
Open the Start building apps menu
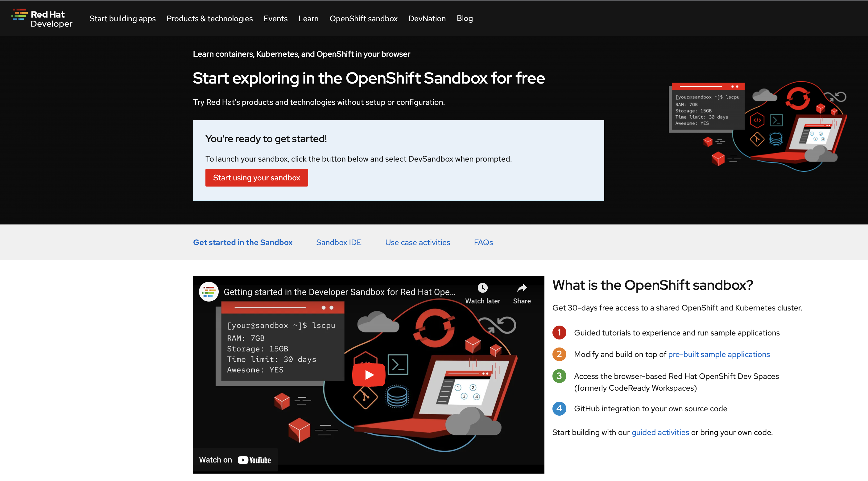122,18
